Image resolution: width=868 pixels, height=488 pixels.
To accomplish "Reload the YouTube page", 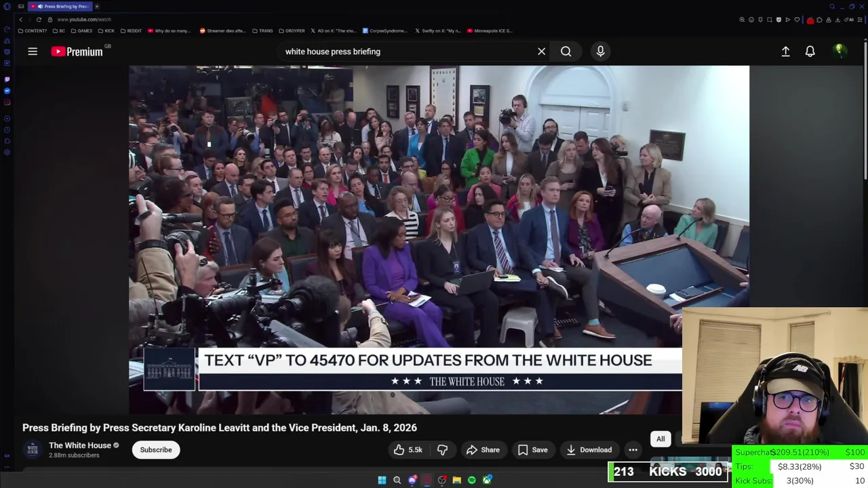I will pyautogui.click(x=39, y=20).
